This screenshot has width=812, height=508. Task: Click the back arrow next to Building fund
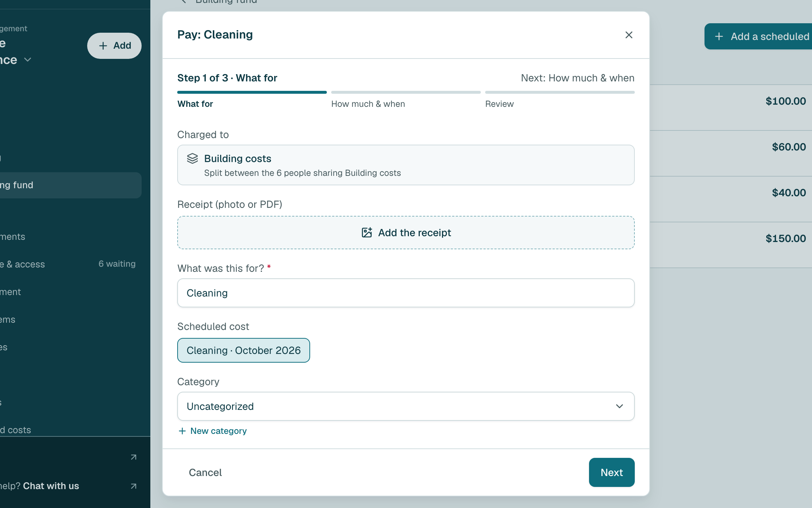tap(183, 1)
